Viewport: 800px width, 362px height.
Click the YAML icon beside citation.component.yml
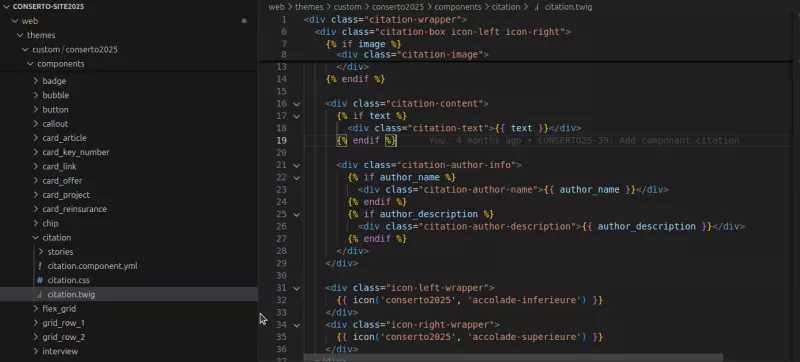pyautogui.click(x=40, y=266)
